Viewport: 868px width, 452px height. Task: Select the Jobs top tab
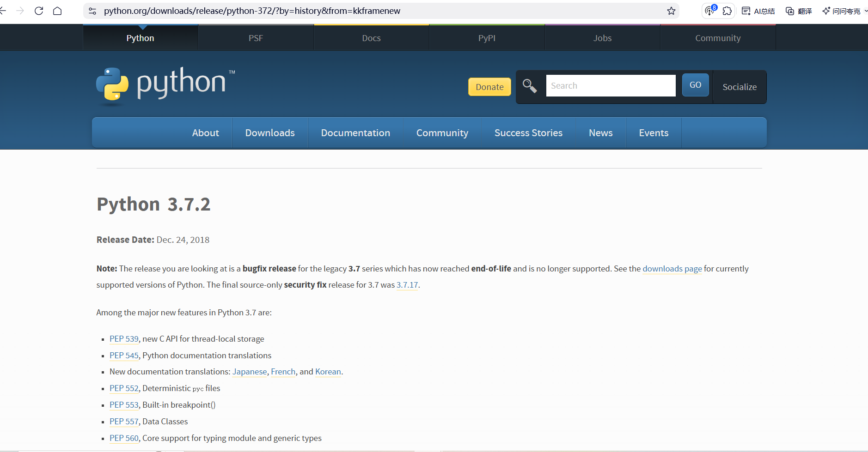click(x=602, y=38)
